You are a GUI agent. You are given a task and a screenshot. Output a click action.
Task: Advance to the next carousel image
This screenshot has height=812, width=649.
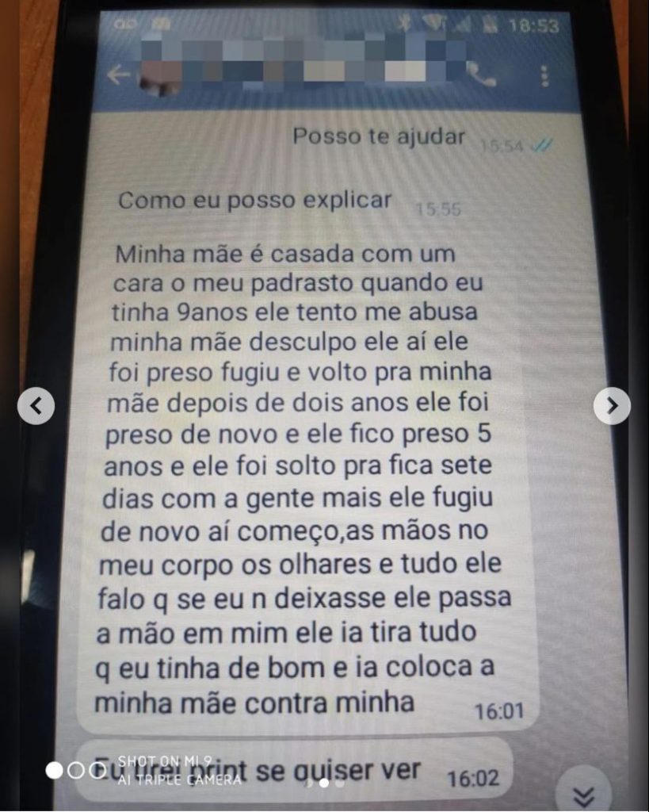tap(612, 405)
